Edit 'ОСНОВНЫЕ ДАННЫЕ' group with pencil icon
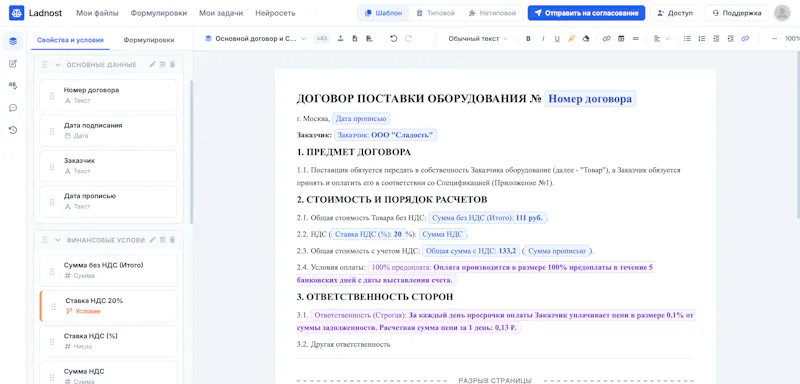800x384 pixels. click(152, 64)
